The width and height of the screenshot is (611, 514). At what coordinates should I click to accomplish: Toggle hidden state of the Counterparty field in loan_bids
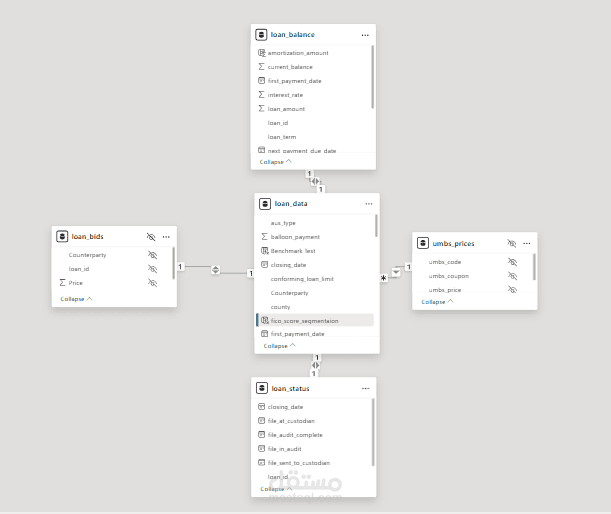pyautogui.click(x=153, y=255)
